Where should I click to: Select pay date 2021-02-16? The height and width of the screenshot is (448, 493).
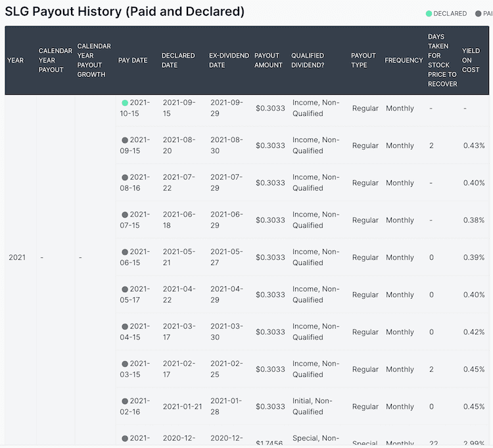point(135,406)
